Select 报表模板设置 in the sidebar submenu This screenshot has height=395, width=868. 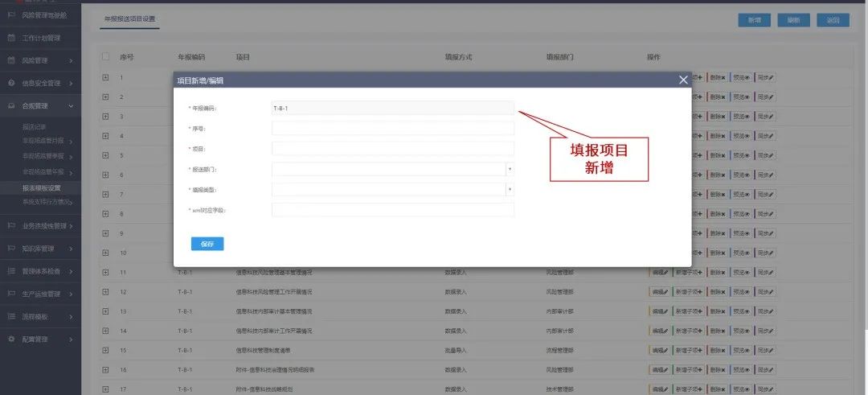42,188
